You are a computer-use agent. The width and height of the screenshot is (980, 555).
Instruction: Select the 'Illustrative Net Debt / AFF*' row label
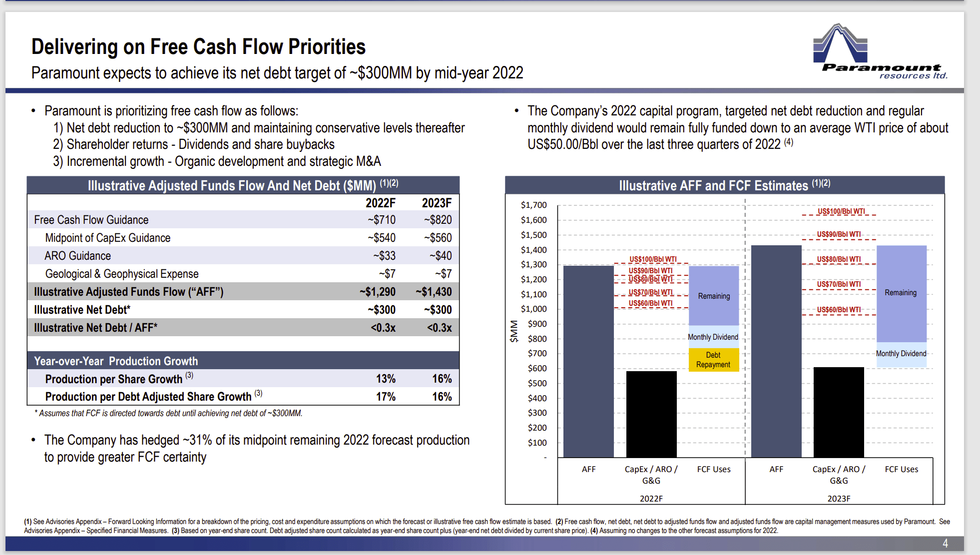click(x=96, y=328)
